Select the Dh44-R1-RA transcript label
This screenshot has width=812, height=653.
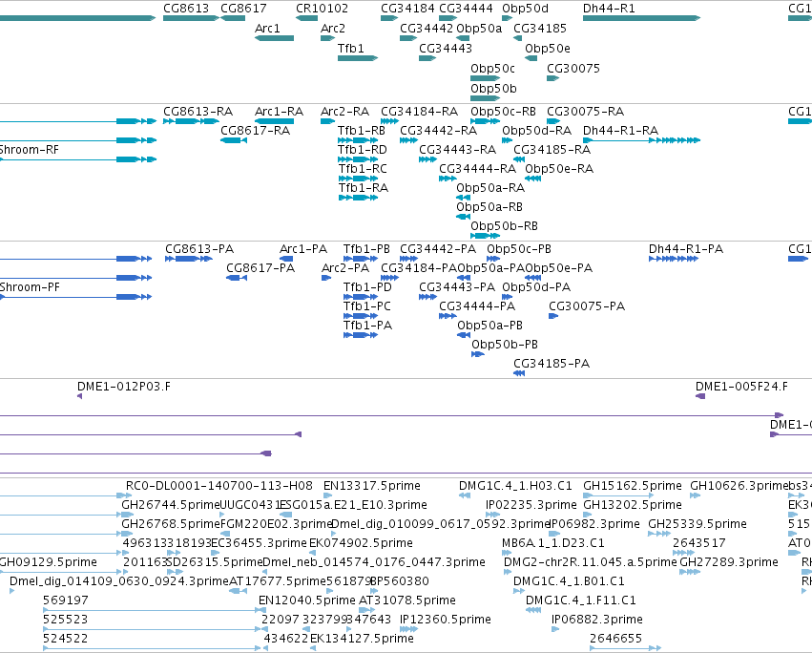(x=620, y=131)
